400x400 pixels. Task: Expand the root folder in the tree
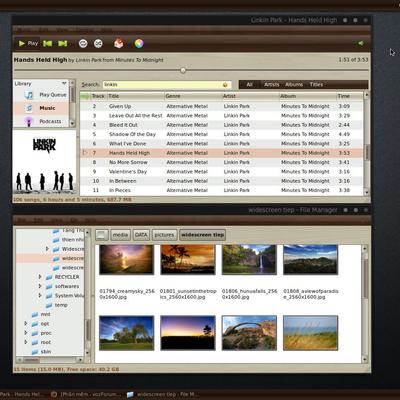pos(26,342)
